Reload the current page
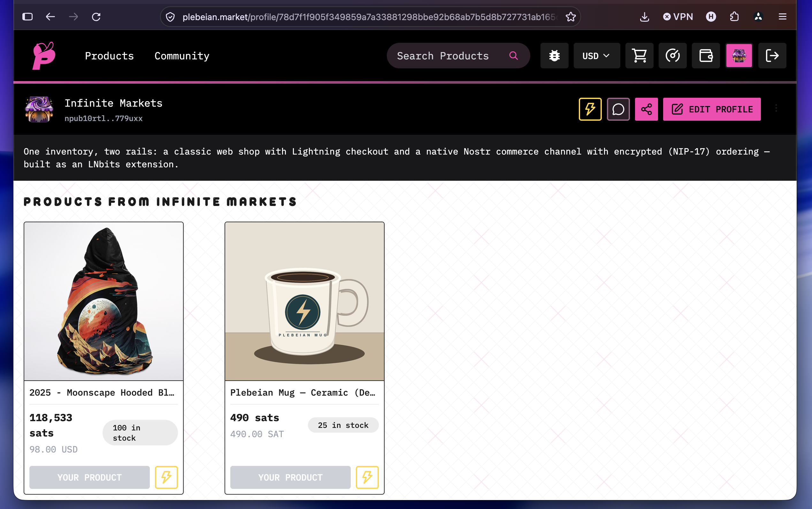Screen dimensions: 812x509 tap(96, 17)
